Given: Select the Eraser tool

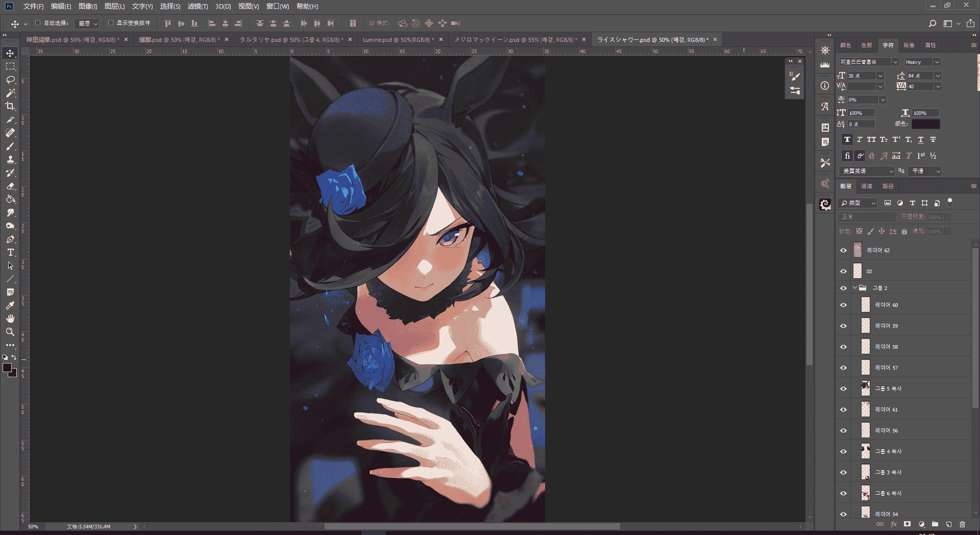Looking at the screenshot, I should pyautogui.click(x=10, y=186).
